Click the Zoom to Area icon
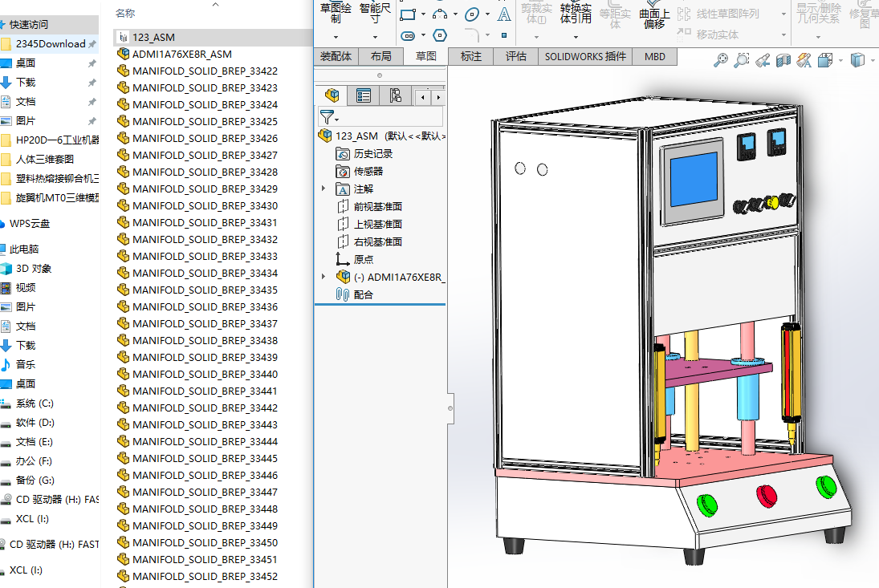879x588 pixels. 741,60
